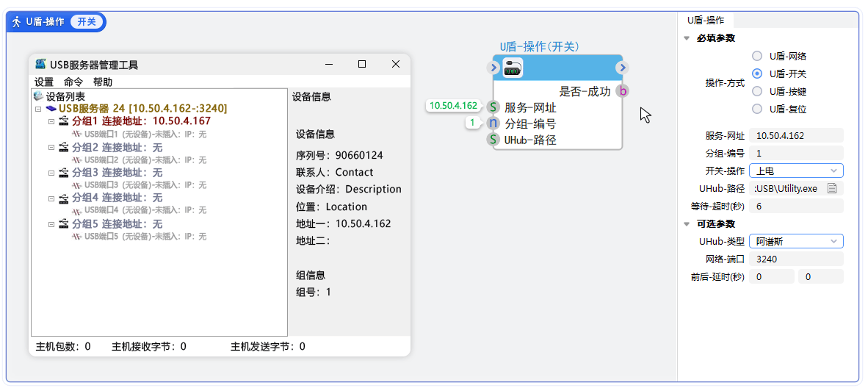
Task: Click the 分组-编号 number input port
Action: 493,123
